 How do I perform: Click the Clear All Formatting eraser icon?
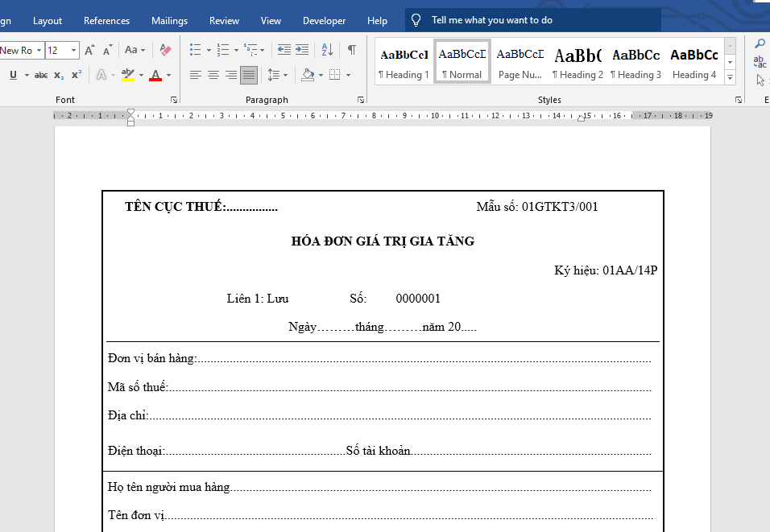[165, 50]
